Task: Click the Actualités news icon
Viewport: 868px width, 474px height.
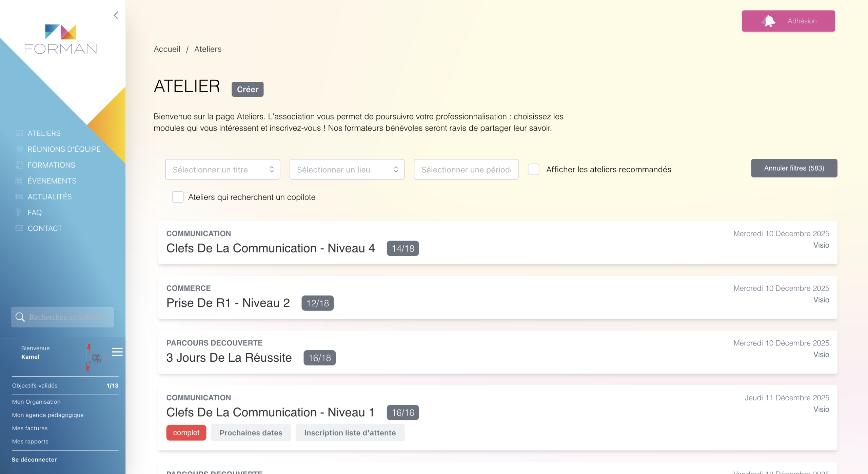Action: tap(19, 196)
